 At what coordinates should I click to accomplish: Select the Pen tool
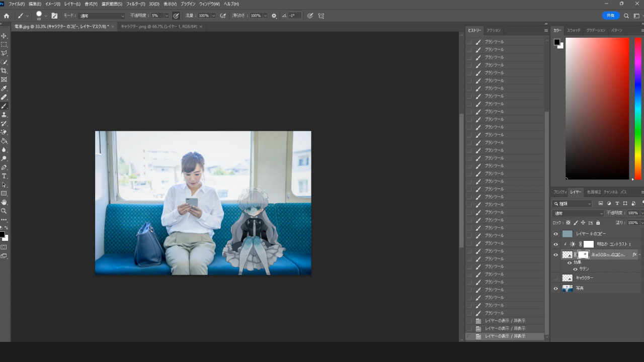pos(4,167)
